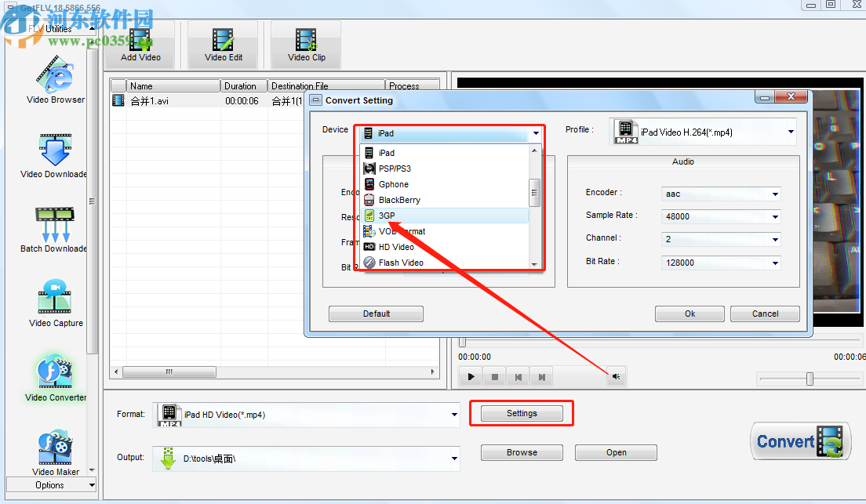Click the Process column header

pyautogui.click(x=412, y=86)
